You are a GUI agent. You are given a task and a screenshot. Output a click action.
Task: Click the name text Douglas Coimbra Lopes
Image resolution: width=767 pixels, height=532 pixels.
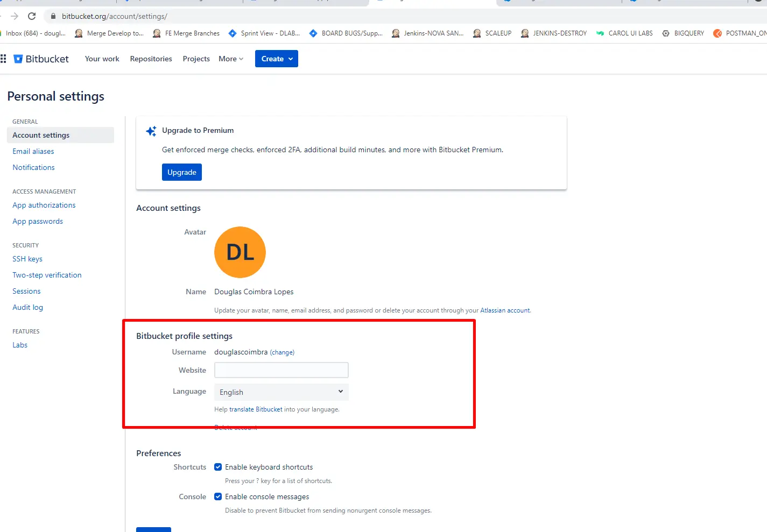click(254, 292)
